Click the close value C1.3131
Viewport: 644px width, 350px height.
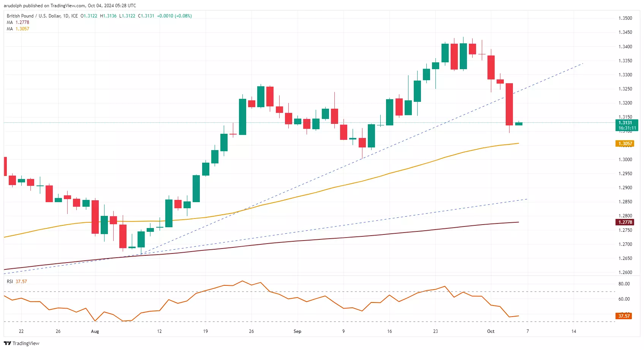146,16
